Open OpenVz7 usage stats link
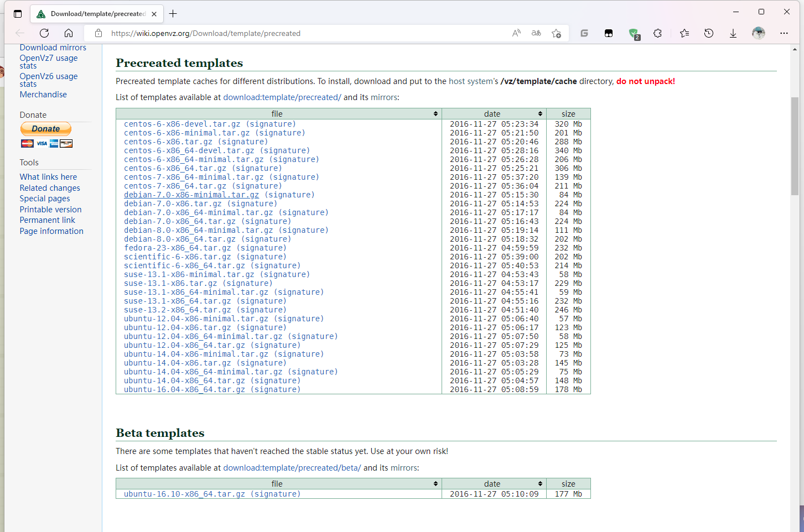The height and width of the screenshot is (532, 804). 49,62
